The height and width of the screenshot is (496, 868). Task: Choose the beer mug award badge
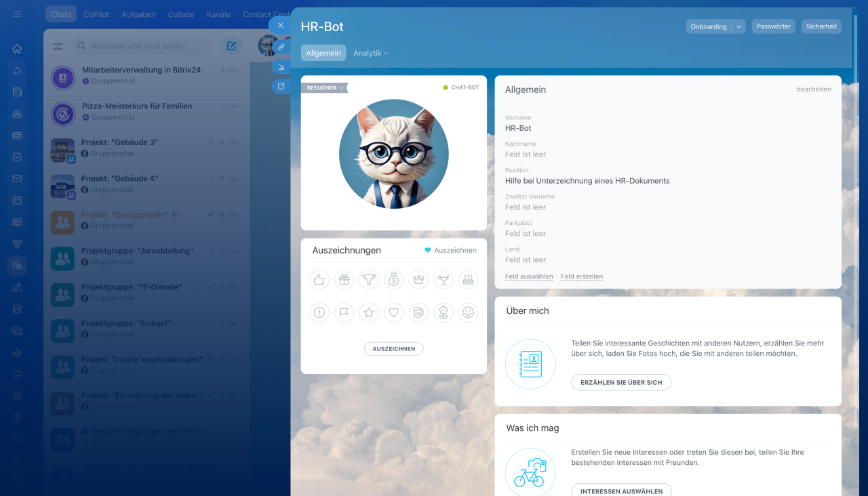[418, 312]
